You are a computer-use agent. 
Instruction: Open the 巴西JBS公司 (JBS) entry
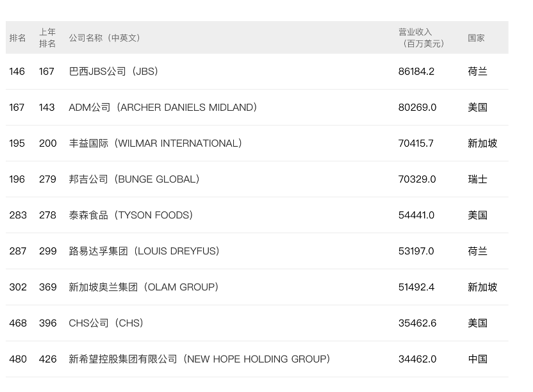(x=113, y=71)
